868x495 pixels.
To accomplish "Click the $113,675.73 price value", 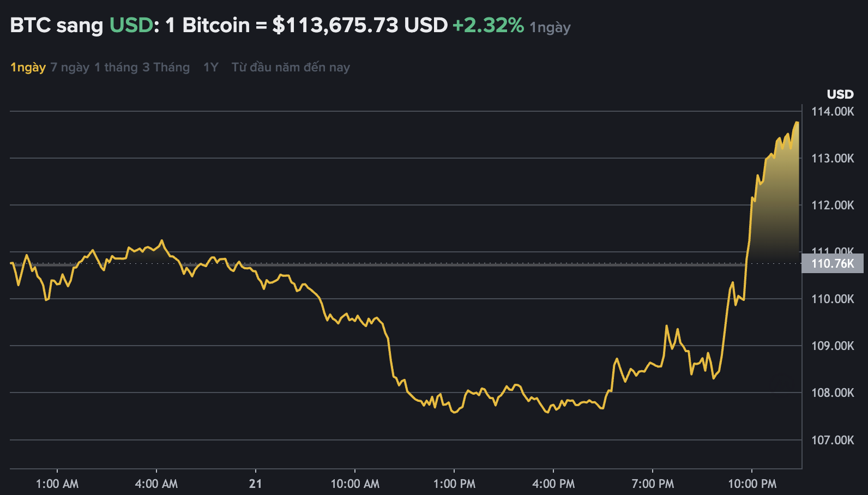I will pyautogui.click(x=335, y=25).
